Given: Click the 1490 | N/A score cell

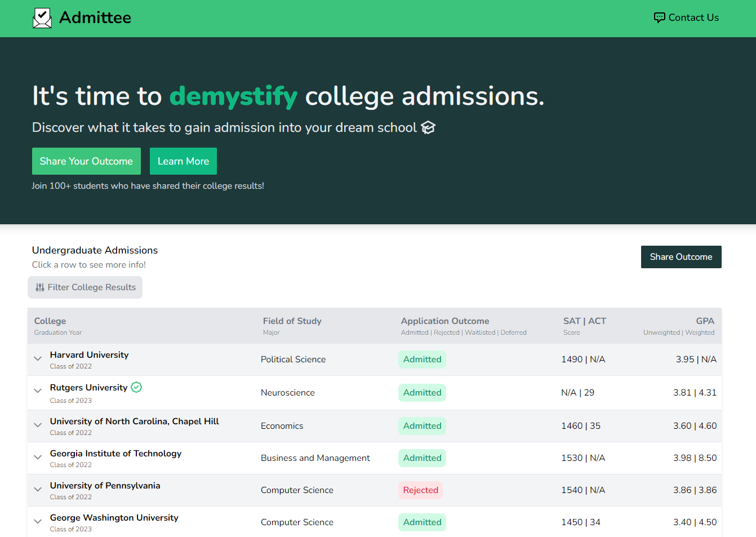Looking at the screenshot, I should [583, 360].
